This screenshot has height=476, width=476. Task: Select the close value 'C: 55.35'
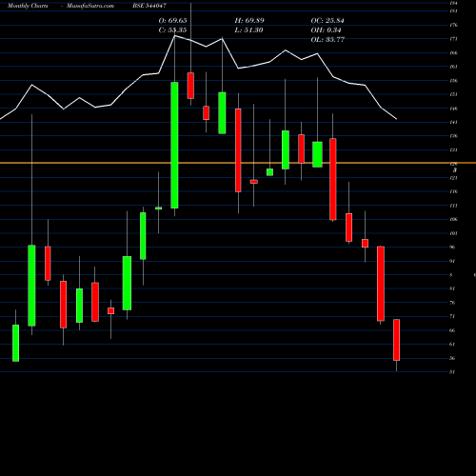tap(172, 30)
